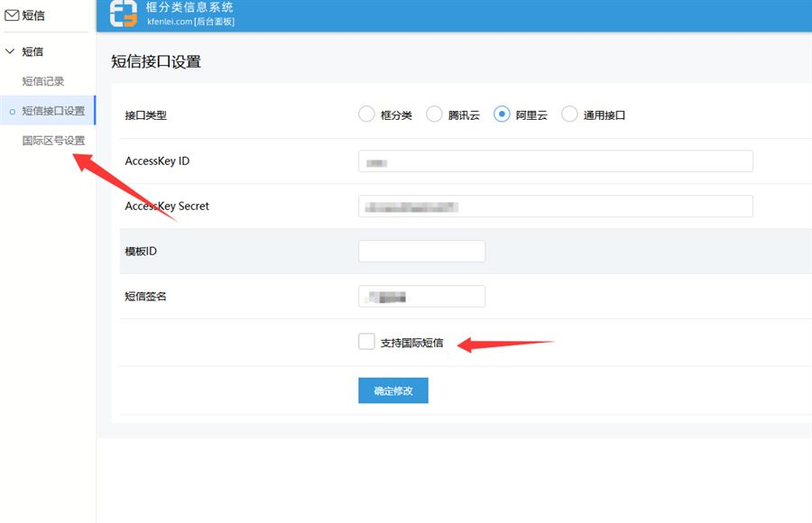Image resolution: width=812 pixels, height=523 pixels.
Task: Click the AccessKey Secret input field
Action: [x=555, y=206]
